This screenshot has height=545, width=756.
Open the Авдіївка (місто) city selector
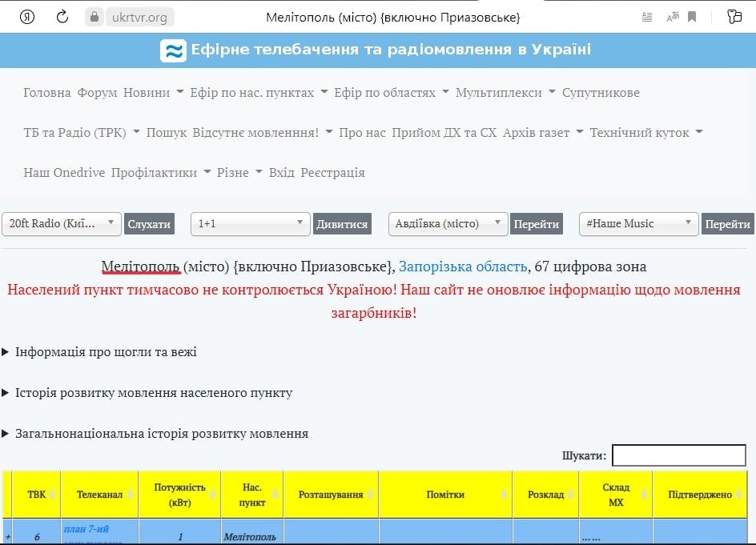pyautogui.click(x=448, y=224)
